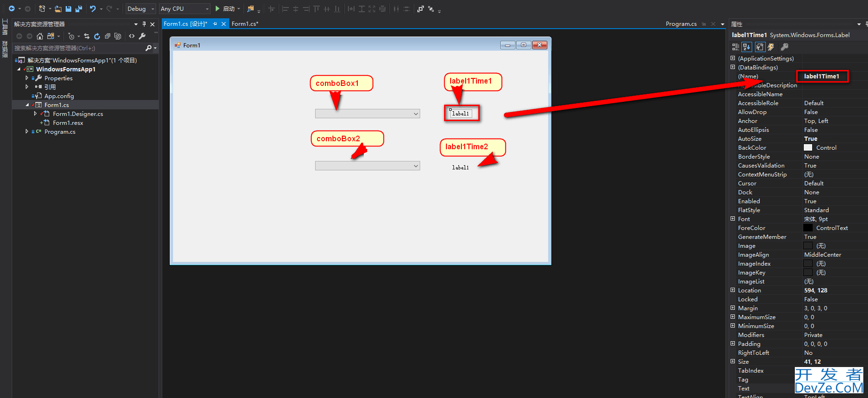The width and height of the screenshot is (868, 398).
Task: Expand the Font property
Action: pyautogui.click(x=732, y=219)
